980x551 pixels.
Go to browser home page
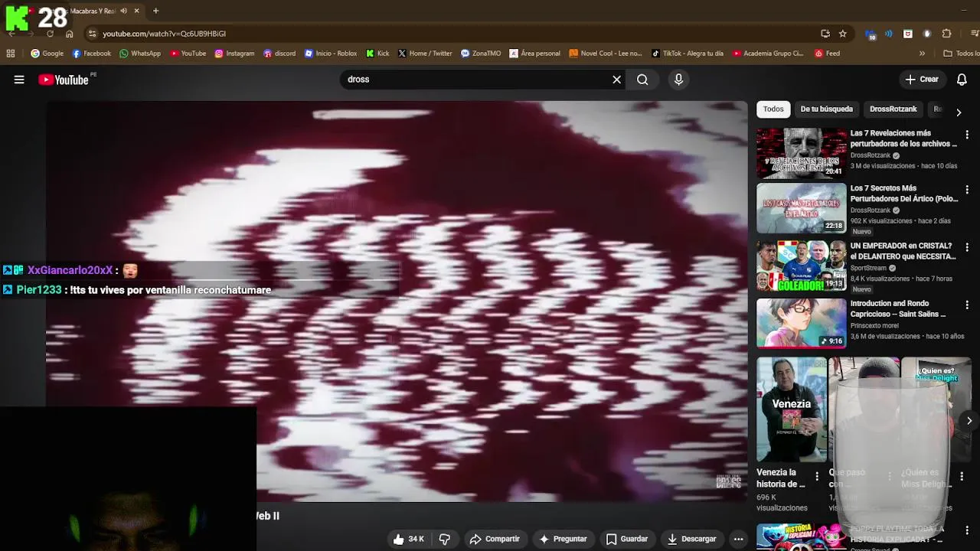click(x=69, y=34)
